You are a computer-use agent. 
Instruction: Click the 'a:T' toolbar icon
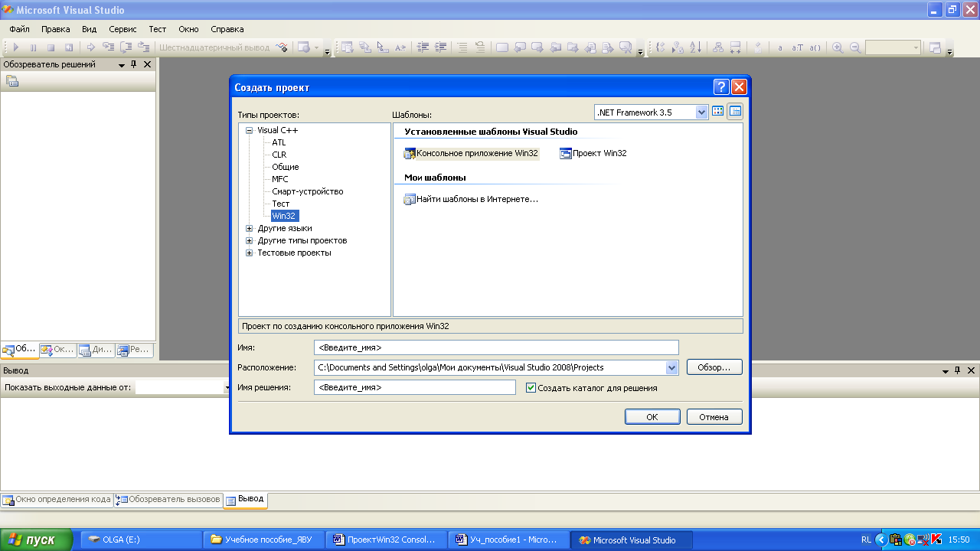click(797, 47)
